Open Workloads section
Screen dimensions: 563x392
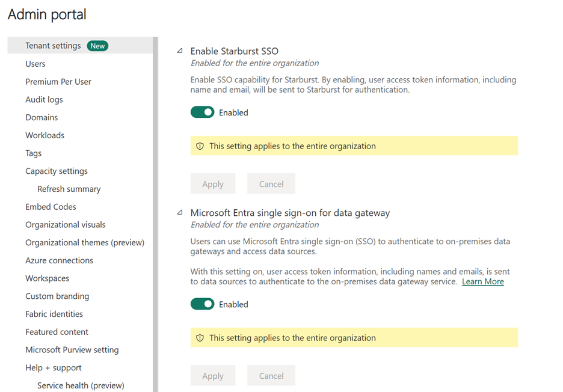coord(45,135)
